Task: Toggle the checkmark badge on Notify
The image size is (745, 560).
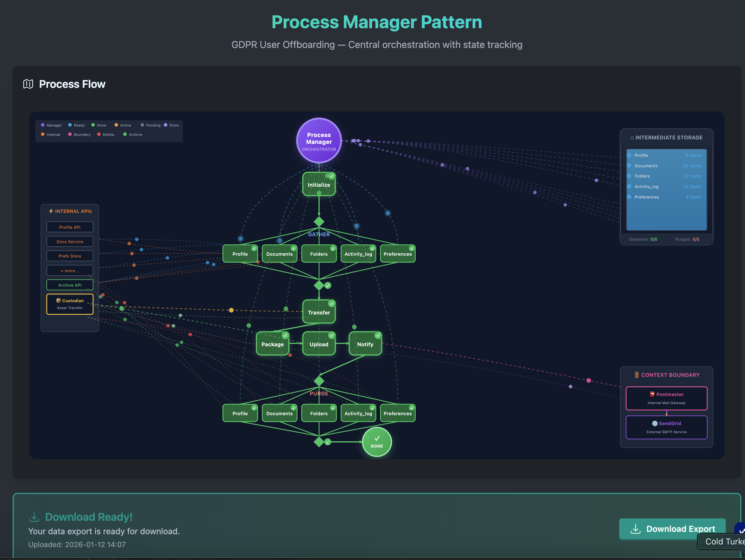Action: pyautogui.click(x=378, y=335)
